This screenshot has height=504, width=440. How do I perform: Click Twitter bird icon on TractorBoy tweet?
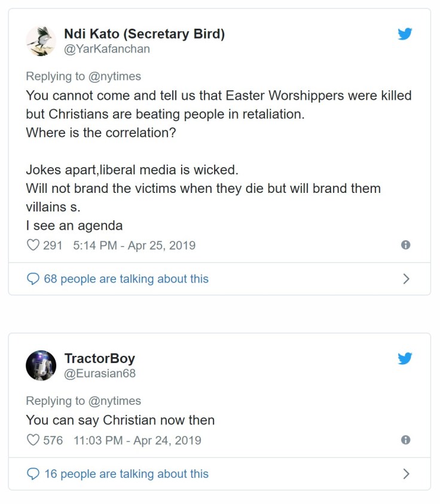coord(405,358)
